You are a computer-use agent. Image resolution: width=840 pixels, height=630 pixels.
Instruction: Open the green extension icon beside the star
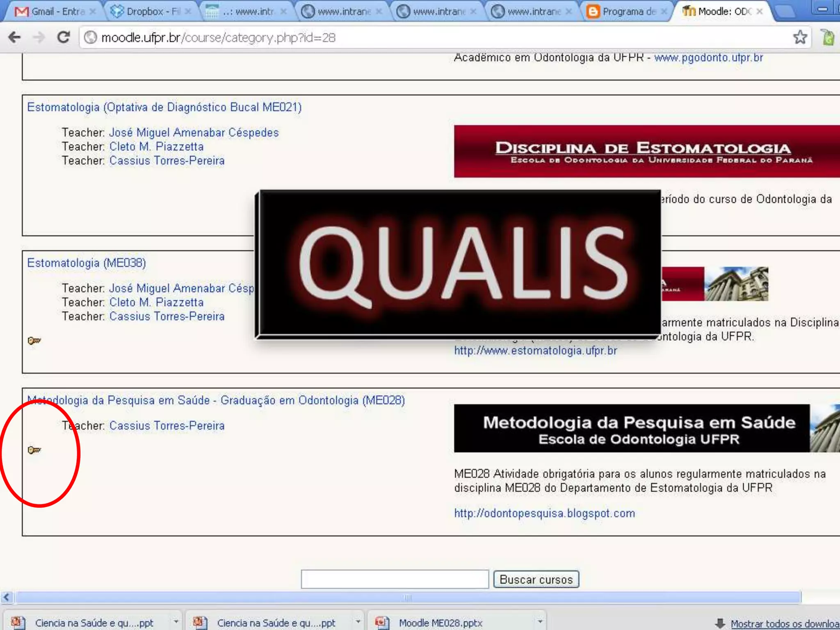(x=828, y=37)
